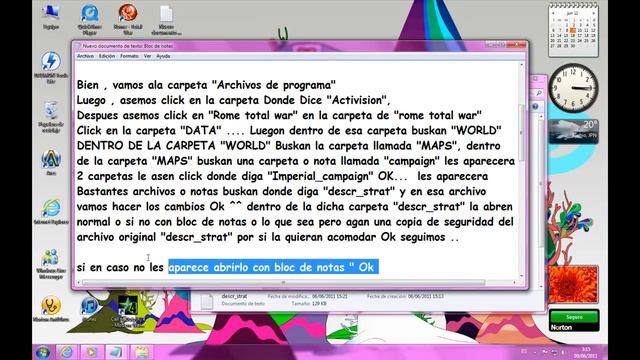The height and width of the screenshot is (360, 640).
Task: Open the Windows Live Messenger desktop shortcut
Action: pyautogui.click(x=51, y=263)
